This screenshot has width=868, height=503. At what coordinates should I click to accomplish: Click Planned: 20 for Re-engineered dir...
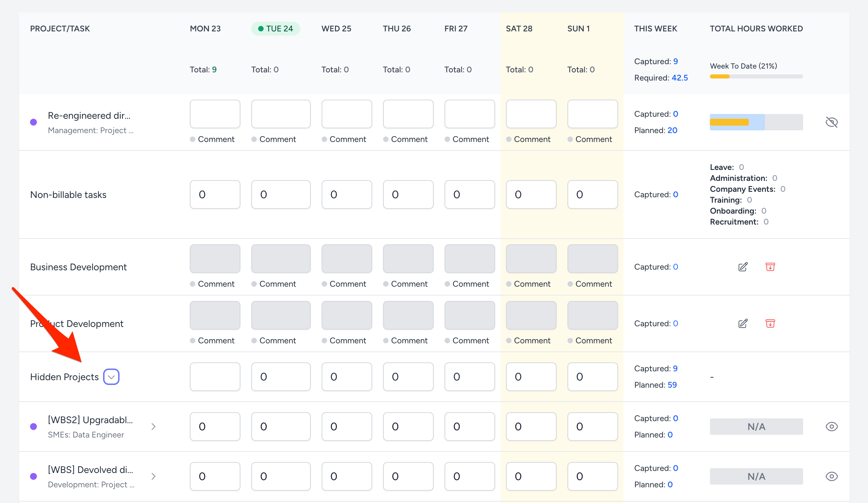click(x=656, y=130)
